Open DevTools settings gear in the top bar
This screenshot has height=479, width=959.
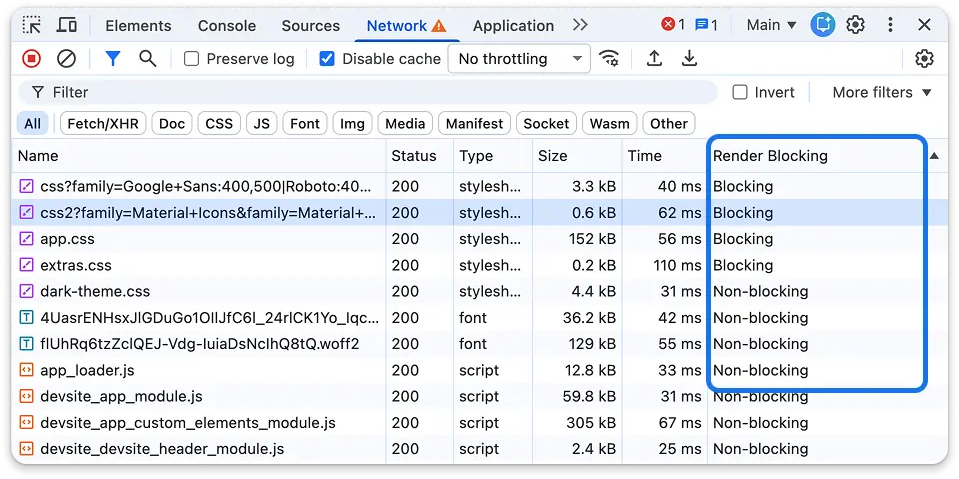tap(855, 25)
